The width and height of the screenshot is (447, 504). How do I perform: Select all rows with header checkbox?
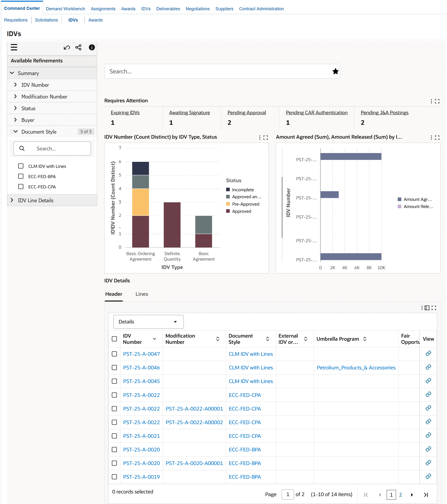coord(114,339)
